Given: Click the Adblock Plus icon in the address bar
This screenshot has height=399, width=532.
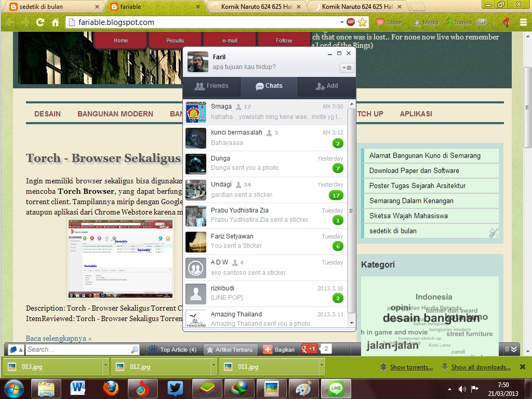Looking at the screenshot, I should [350, 23].
